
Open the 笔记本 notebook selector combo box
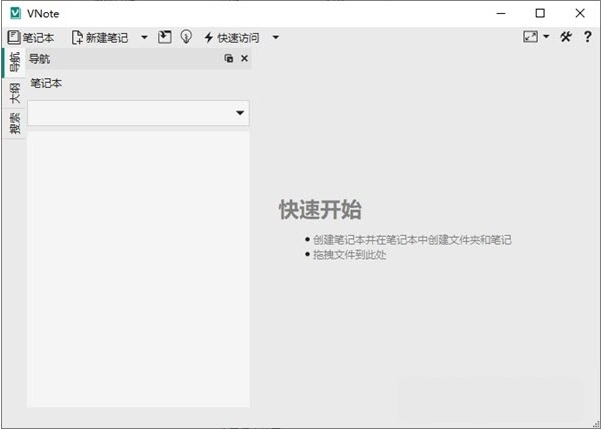tap(138, 113)
